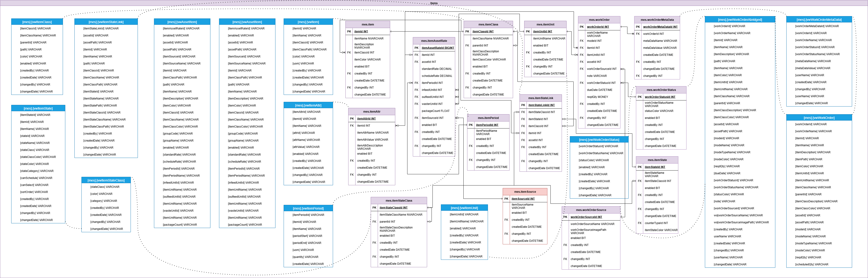Select workOrderStatusId INT primary key in mes.workOrderStatus
Viewport: 868px width, 278px height.
[661, 97]
